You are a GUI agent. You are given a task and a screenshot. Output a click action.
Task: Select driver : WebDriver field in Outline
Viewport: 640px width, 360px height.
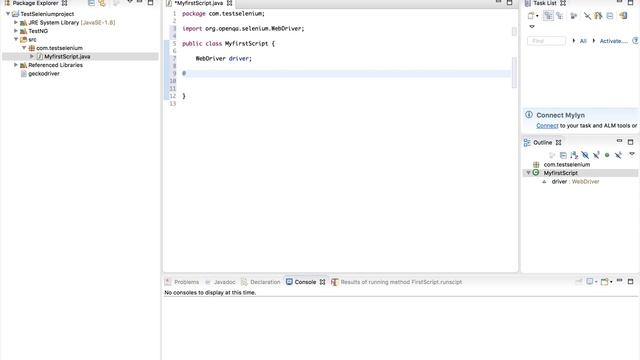(x=575, y=182)
